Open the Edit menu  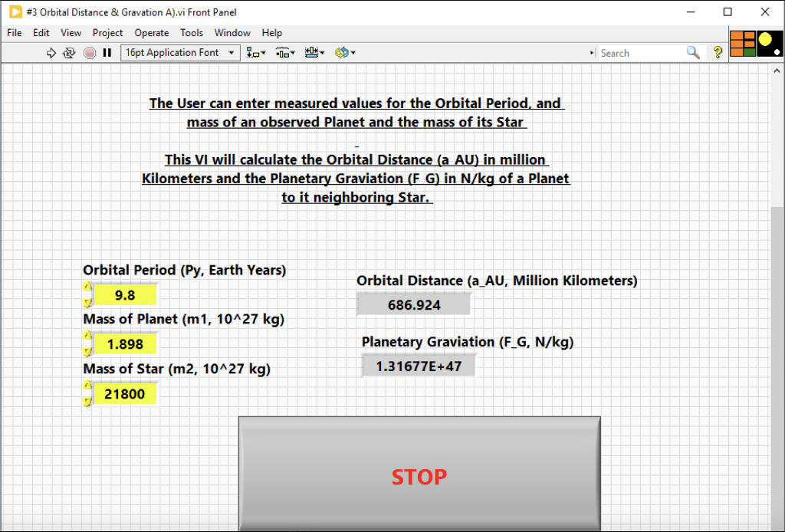(41, 33)
